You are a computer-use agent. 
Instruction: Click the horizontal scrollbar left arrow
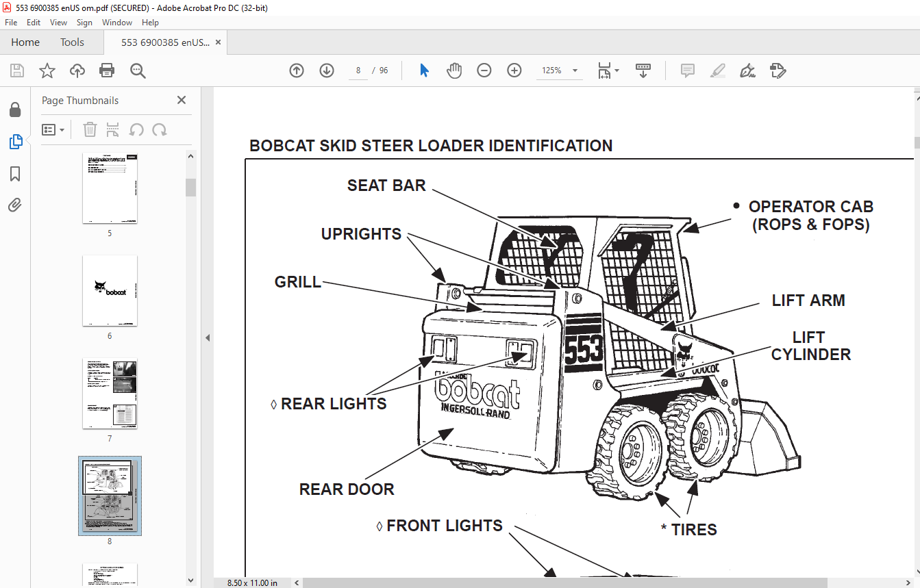point(296,583)
